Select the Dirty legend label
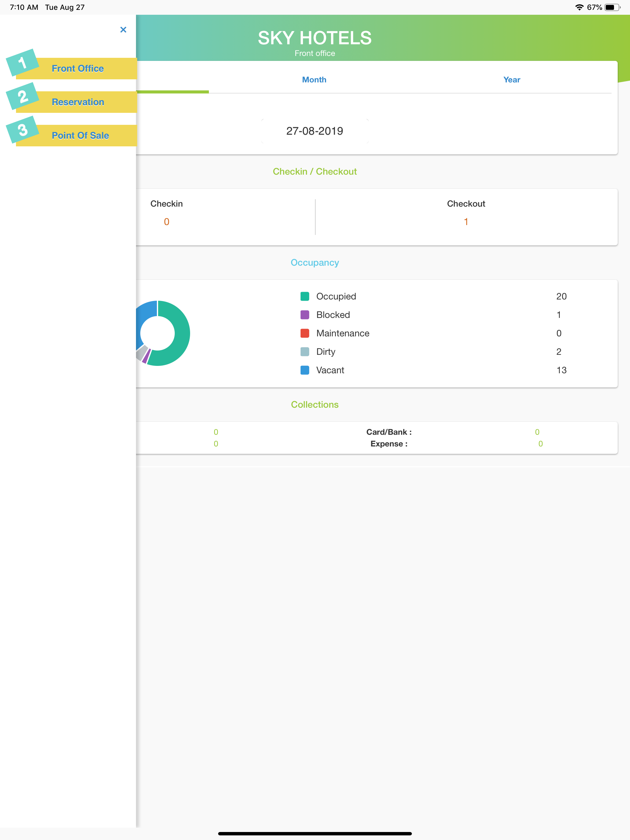The height and width of the screenshot is (840, 630). [326, 352]
